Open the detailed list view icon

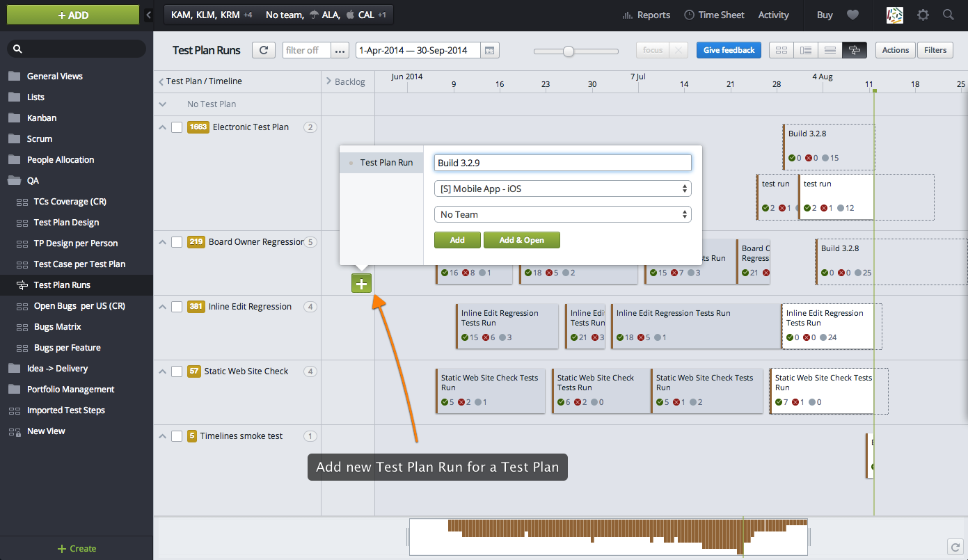(x=830, y=50)
